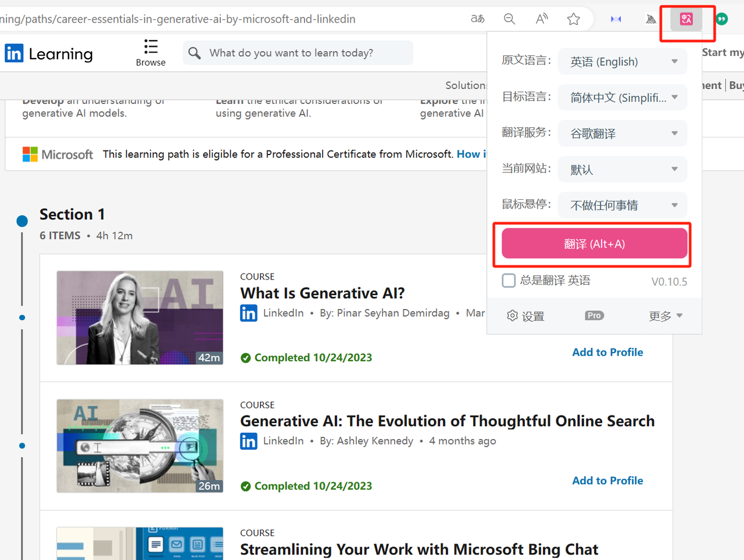Click the Pro badge in popup
The image size is (744, 560).
(594, 315)
